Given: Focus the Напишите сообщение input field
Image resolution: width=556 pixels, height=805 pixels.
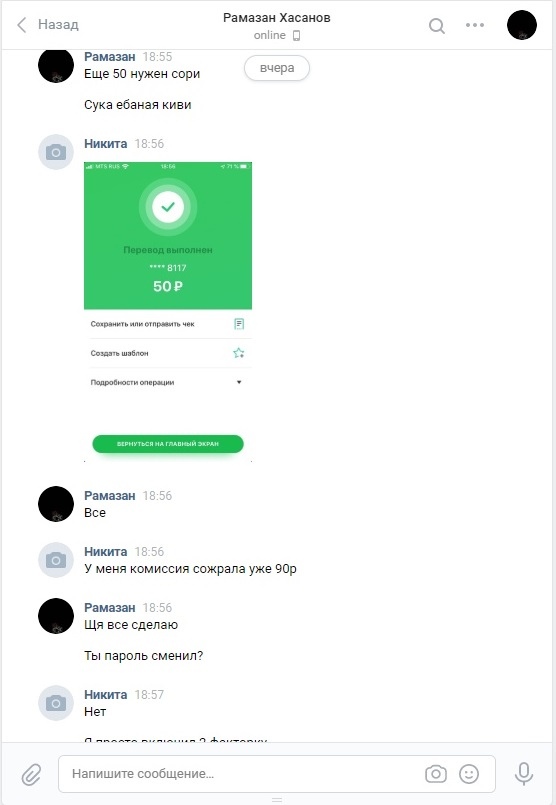Looking at the screenshot, I should point(277,774).
